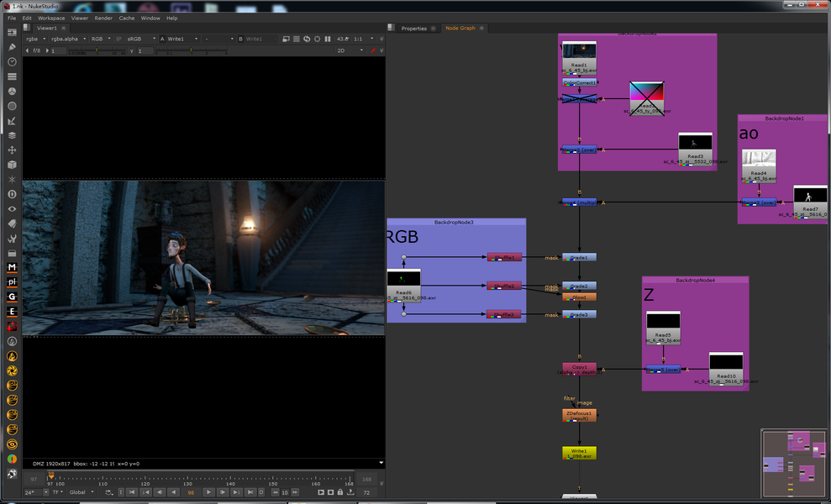Open the Views nodes eye icon
Viewport: 831px width, 504px height.
tap(12, 209)
